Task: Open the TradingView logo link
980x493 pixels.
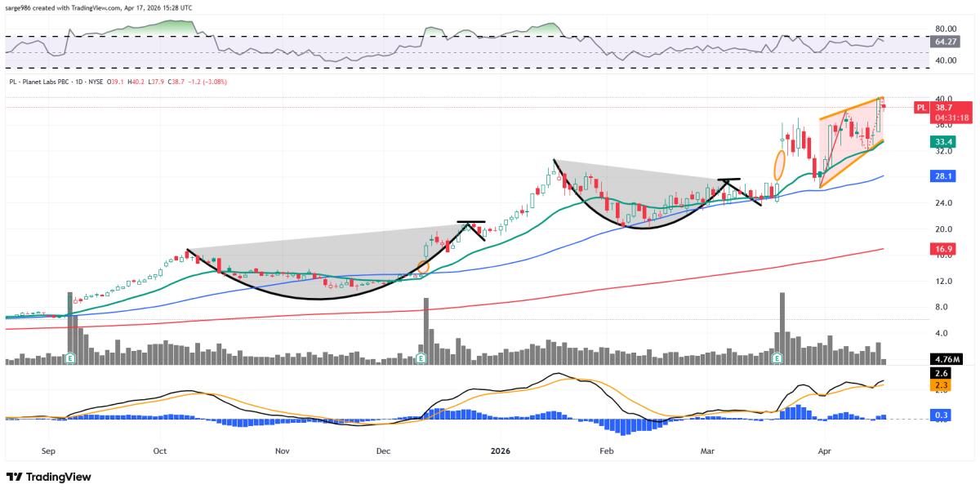Action: coord(48,477)
